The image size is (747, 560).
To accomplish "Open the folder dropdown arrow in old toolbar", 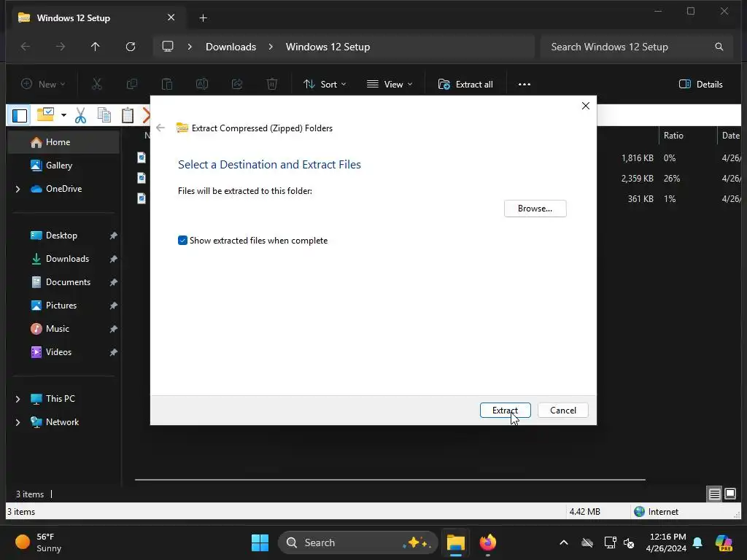I will tap(63, 115).
